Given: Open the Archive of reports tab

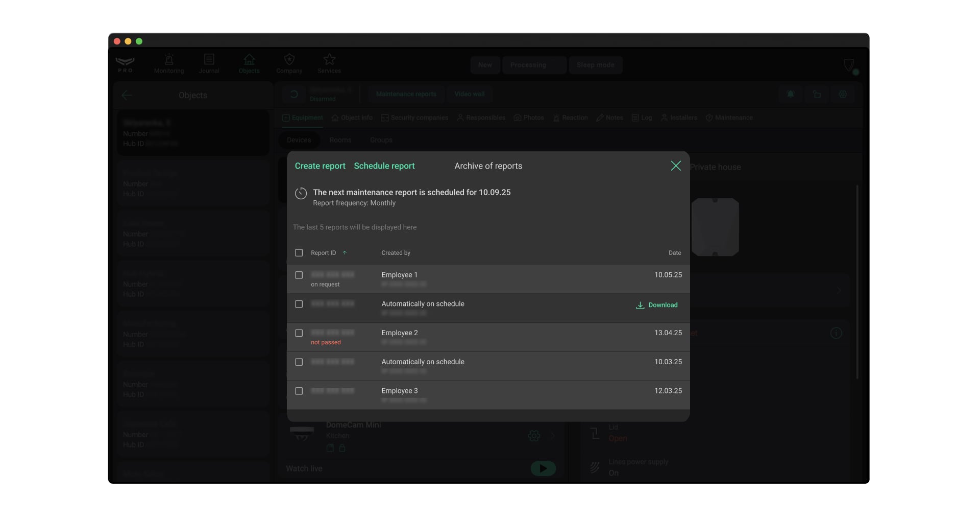Looking at the screenshot, I should point(488,166).
